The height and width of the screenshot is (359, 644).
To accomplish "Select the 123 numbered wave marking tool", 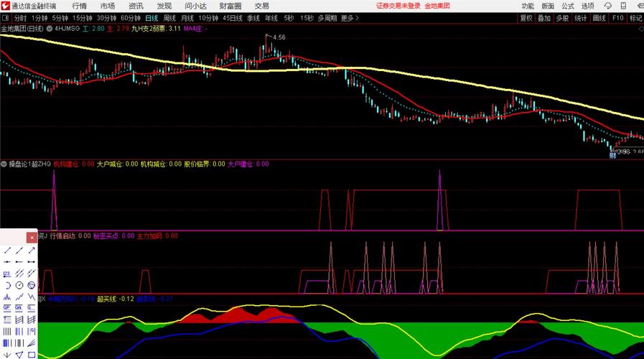I will pos(7,274).
